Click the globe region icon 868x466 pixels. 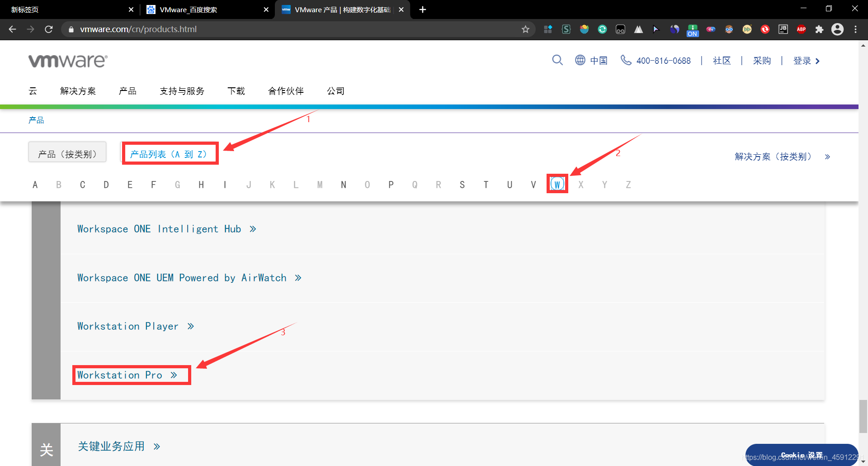[580, 60]
